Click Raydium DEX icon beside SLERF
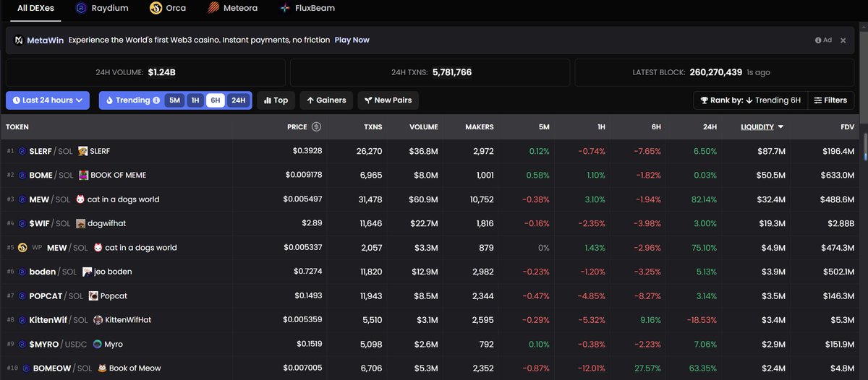This screenshot has width=868, height=380. pyautogui.click(x=22, y=151)
